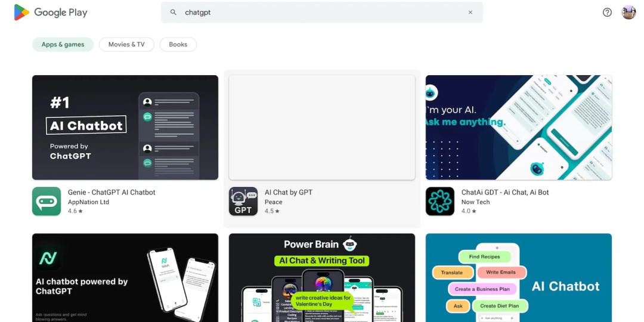
Task: Switch to the Books filter
Action: 178,45
